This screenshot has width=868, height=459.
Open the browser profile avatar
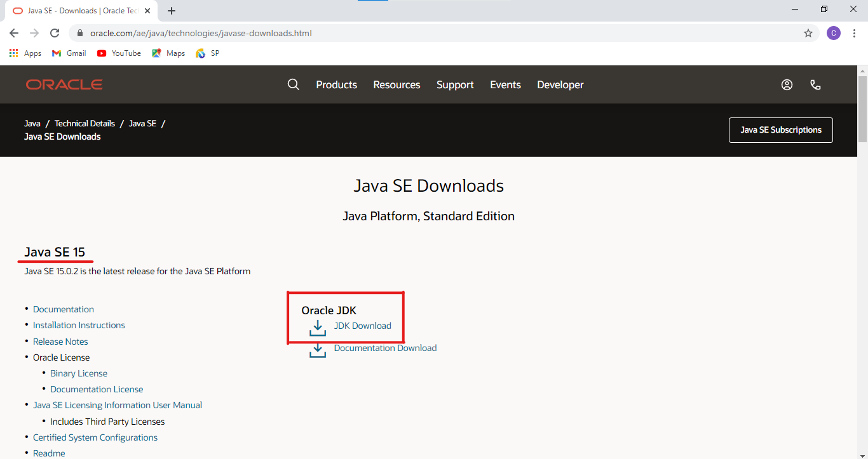click(833, 33)
